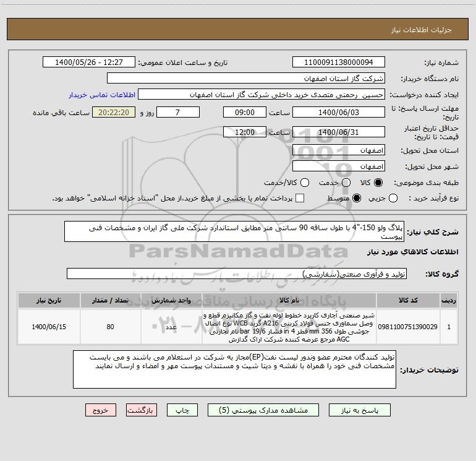Click the days remaining field 7
The width and height of the screenshot is (476, 461).
click(178, 113)
